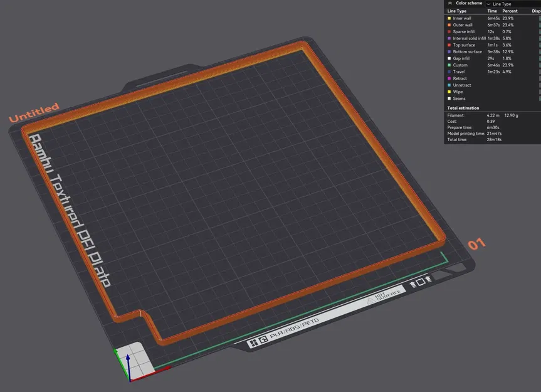Click the Bottom surface blue-violet swatch
The width and height of the screenshot is (541, 392).
449,52
